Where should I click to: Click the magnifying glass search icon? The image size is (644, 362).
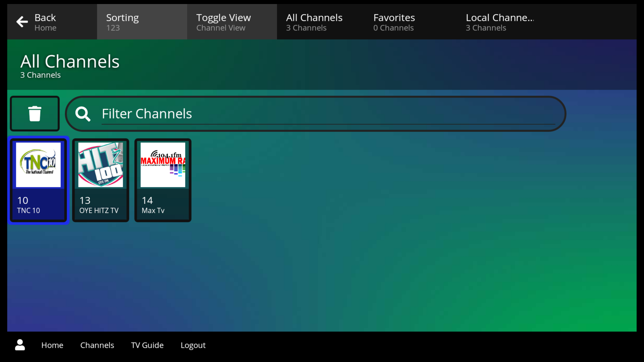[83, 114]
